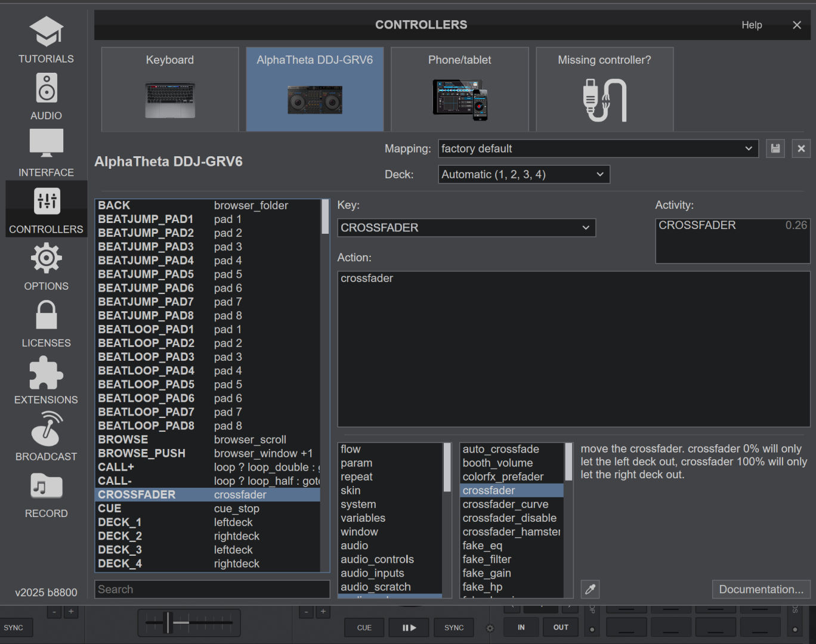Viewport: 816px width, 644px height.
Task: Go to Interface settings
Action: pos(46,153)
